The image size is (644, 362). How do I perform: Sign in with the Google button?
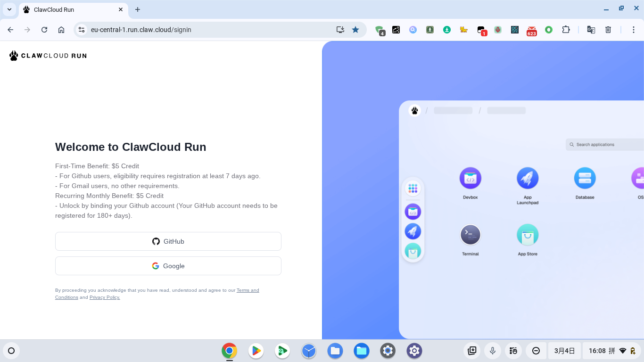[x=168, y=266]
